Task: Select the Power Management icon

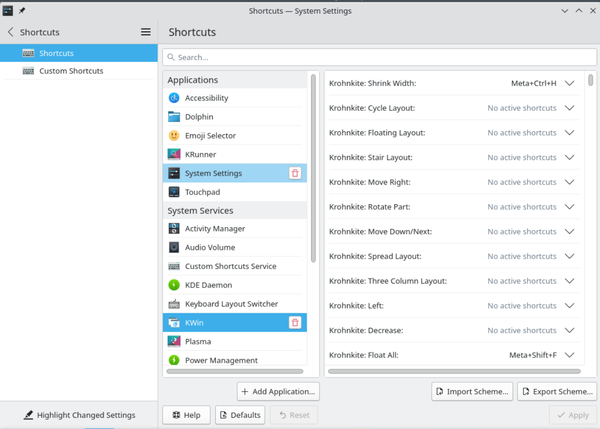Action: 174,360
